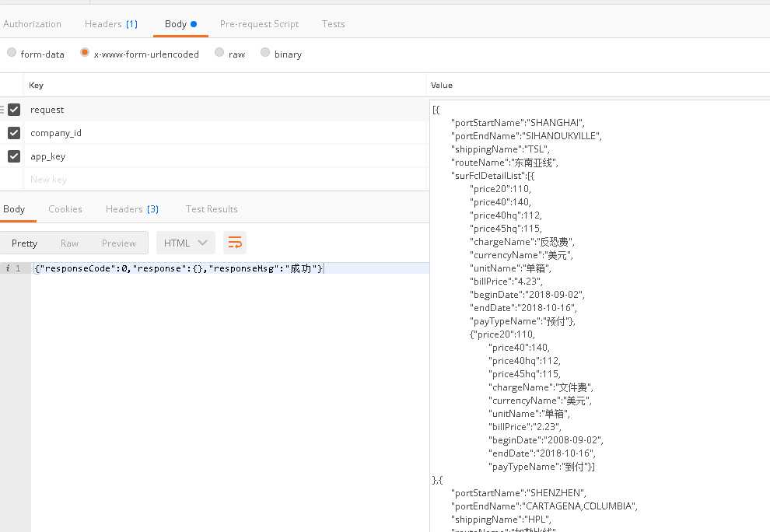Grab the request row reorder handle
The height and width of the screenshot is (532, 770).
2,110
